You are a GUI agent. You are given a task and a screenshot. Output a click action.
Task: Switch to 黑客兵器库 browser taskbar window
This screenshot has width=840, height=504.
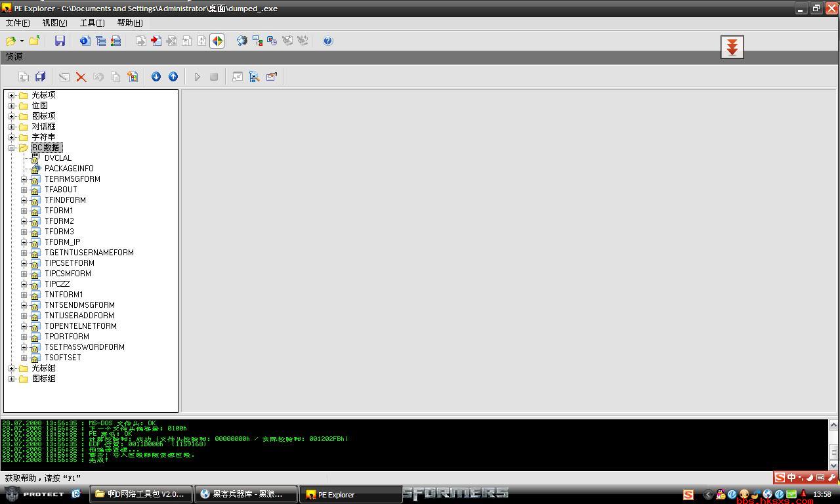(245, 494)
